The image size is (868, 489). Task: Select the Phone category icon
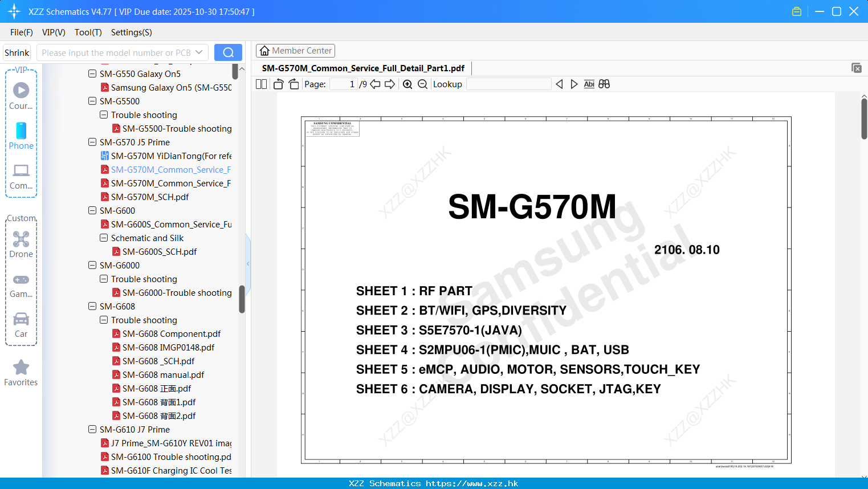coord(21,136)
